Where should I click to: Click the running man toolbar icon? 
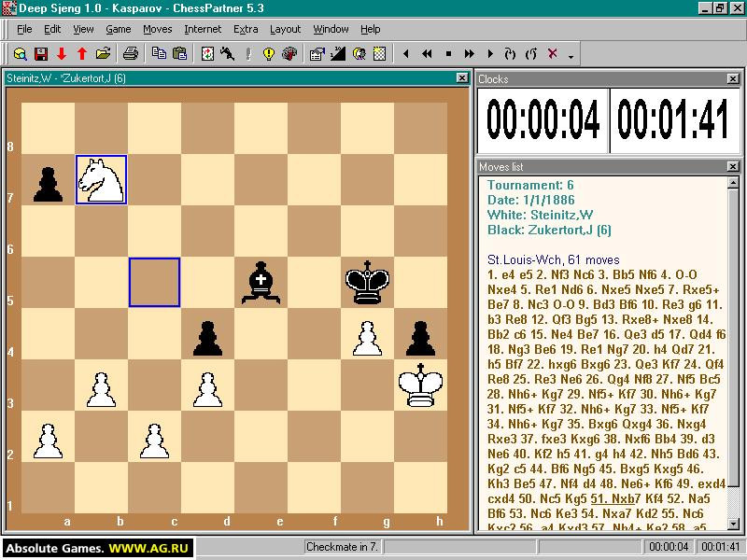pyautogui.click(x=228, y=54)
